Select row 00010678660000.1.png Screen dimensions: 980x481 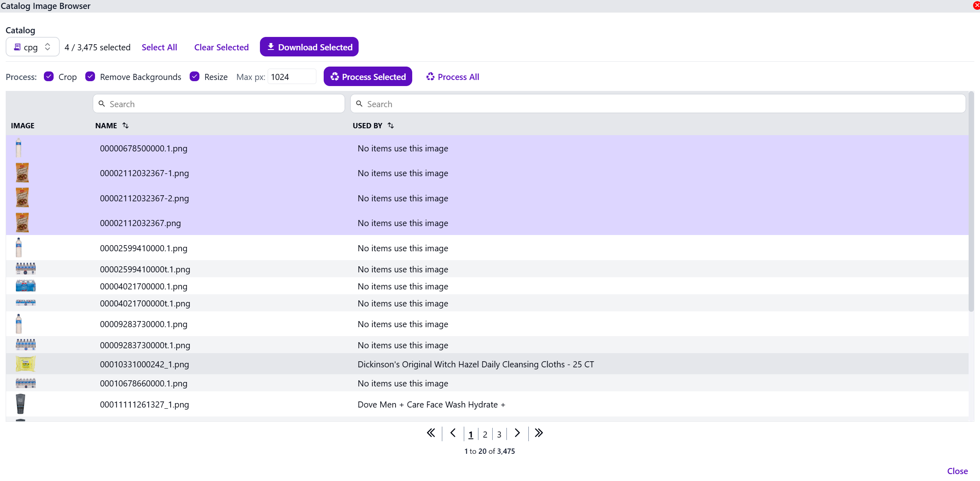click(487, 383)
